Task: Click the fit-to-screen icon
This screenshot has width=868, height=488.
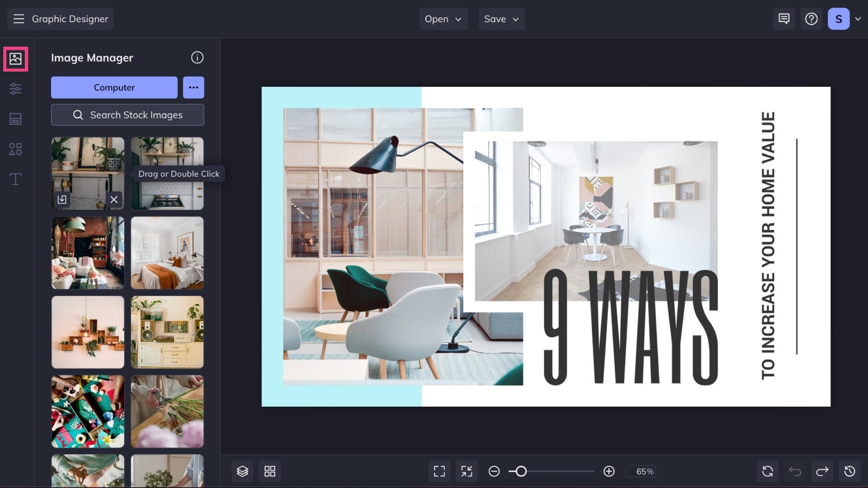Action: (439, 471)
